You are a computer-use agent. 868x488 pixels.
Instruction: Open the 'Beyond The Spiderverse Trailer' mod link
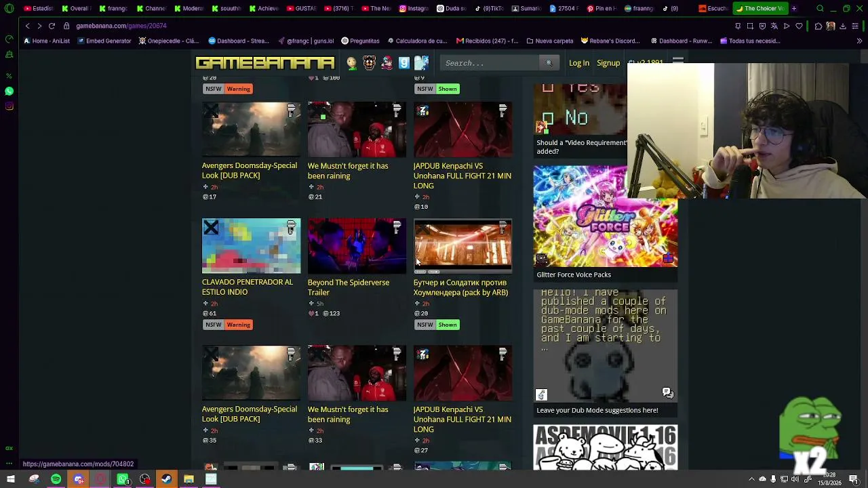coord(349,287)
